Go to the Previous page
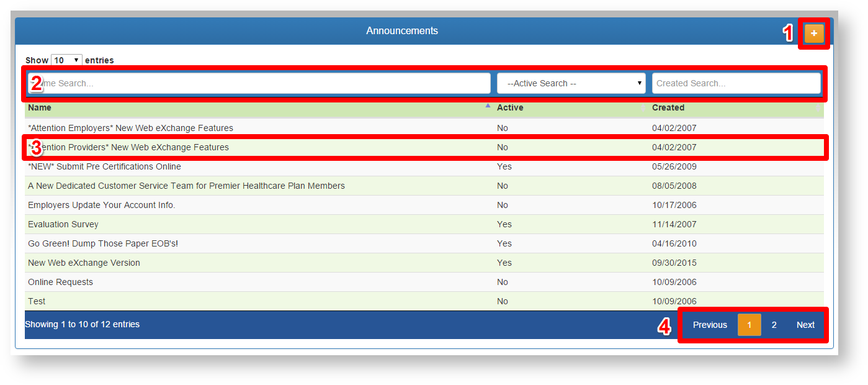The image size is (868, 385). point(710,325)
